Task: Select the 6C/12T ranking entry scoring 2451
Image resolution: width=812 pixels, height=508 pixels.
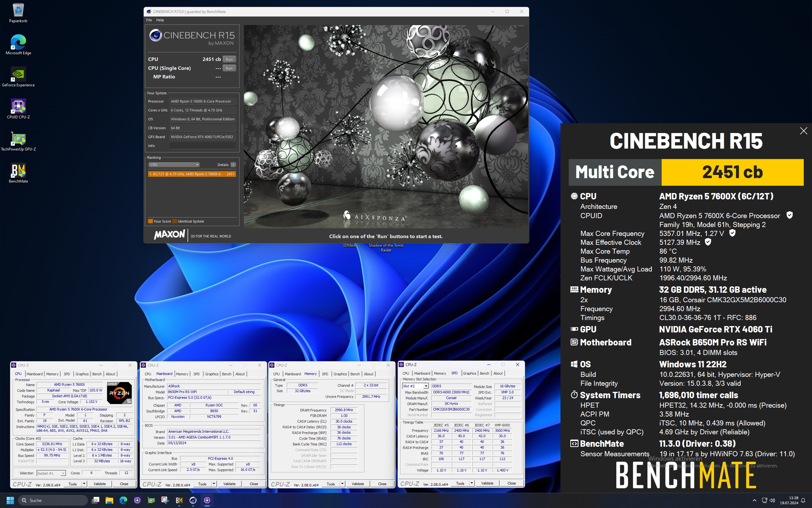Action: (192, 174)
